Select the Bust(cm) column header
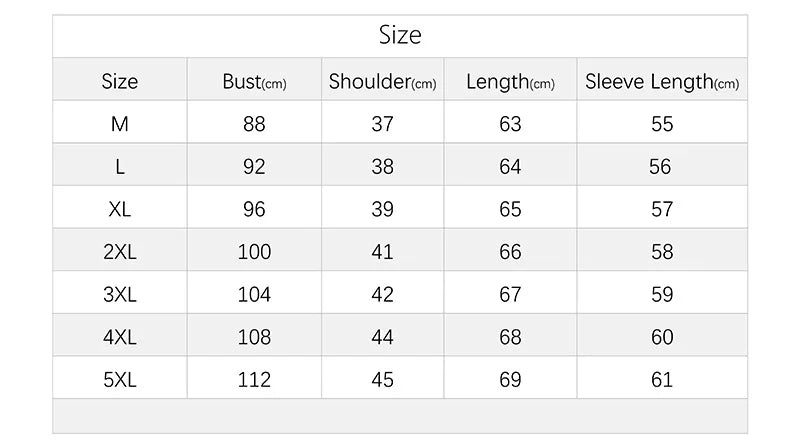The width and height of the screenshot is (800, 447). click(x=254, y=82)
